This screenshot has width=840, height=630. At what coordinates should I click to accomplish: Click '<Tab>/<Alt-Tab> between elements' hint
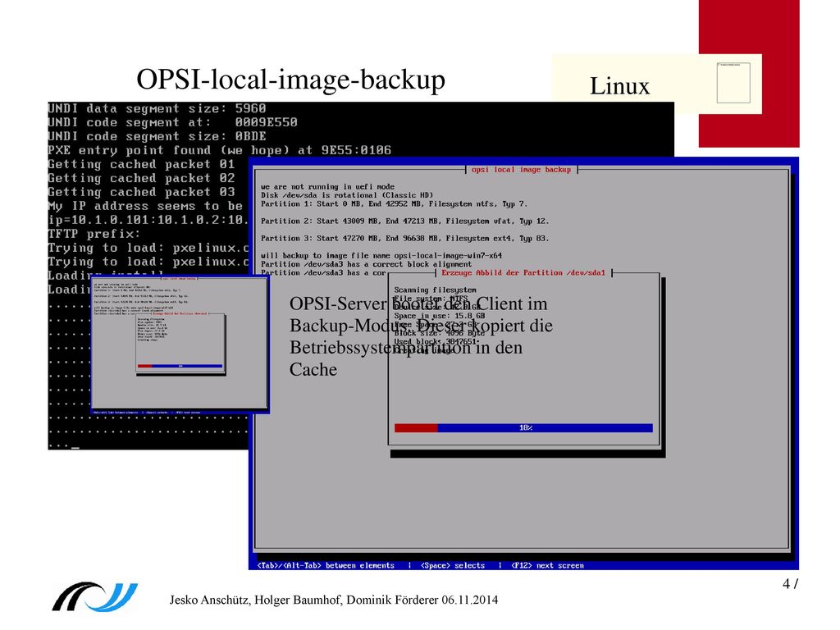pyautogui.click(x=326, y=565)
